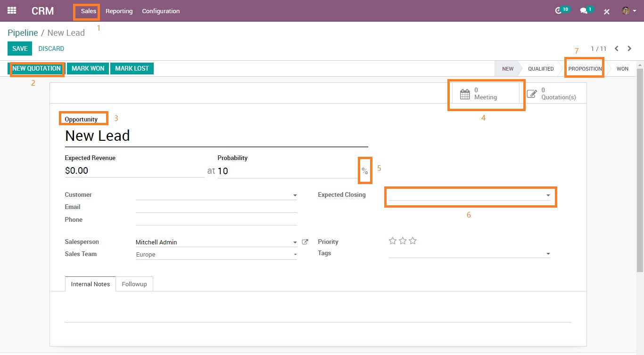Switch to the Followup tab

134,284
